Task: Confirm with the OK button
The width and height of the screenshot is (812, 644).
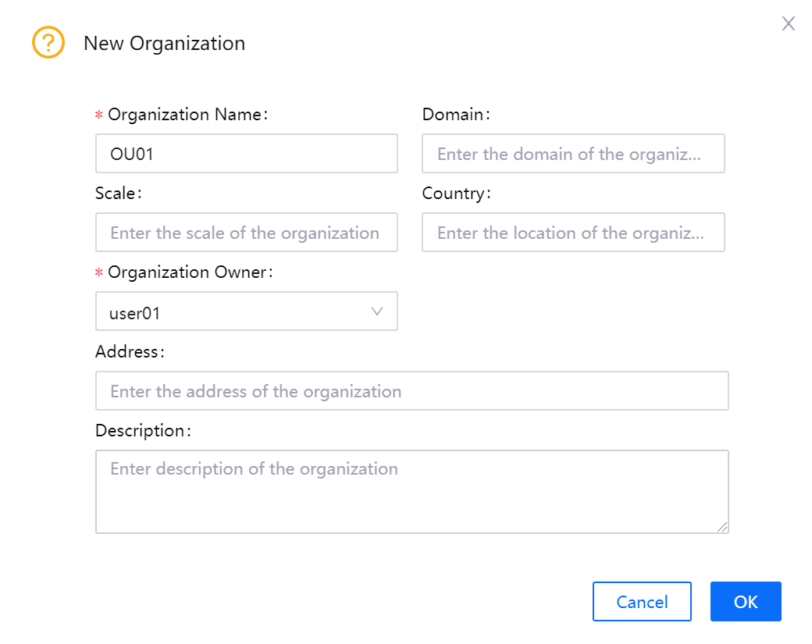Action: pyautogui.click(x=745, y=602)
